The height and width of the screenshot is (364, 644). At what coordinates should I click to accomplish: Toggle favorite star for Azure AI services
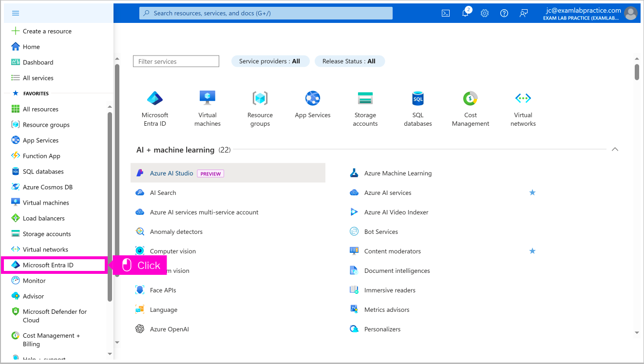click(532, 192)
